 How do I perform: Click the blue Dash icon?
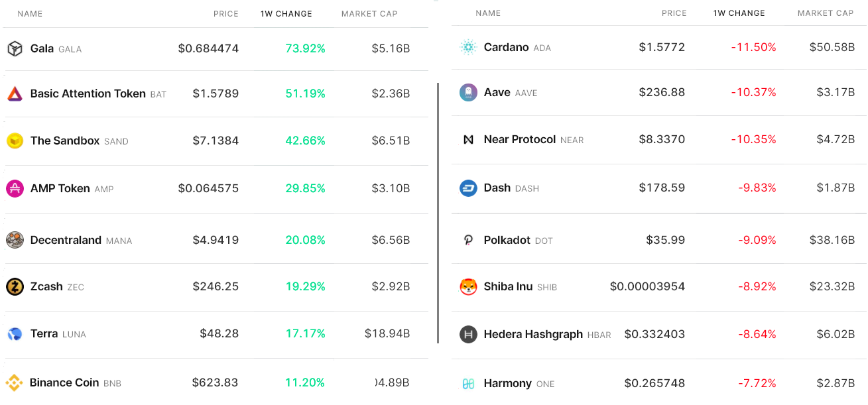coord(468,188)
